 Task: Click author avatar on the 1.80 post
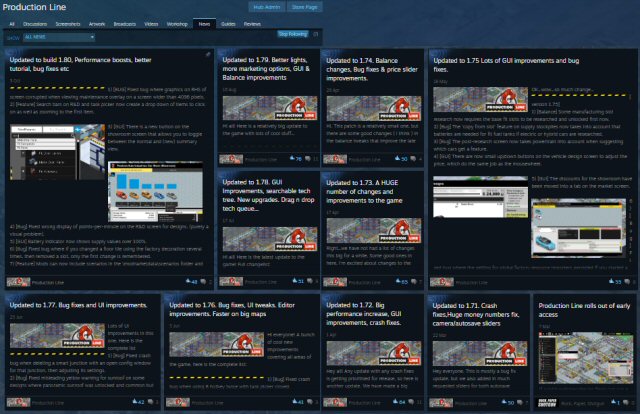click(18, 282)
